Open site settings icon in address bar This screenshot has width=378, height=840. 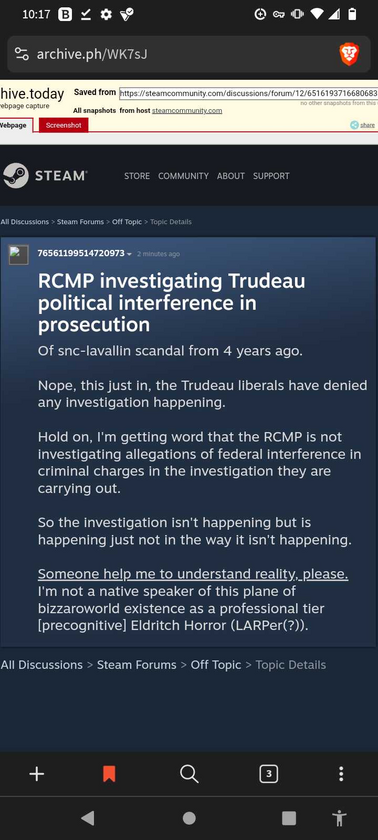coord(21,54)
